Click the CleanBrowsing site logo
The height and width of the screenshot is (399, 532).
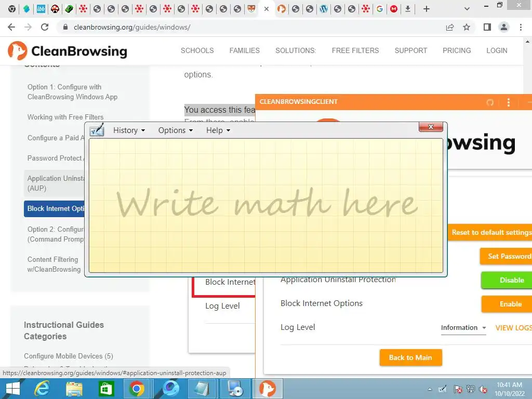[x=67, y=51]
